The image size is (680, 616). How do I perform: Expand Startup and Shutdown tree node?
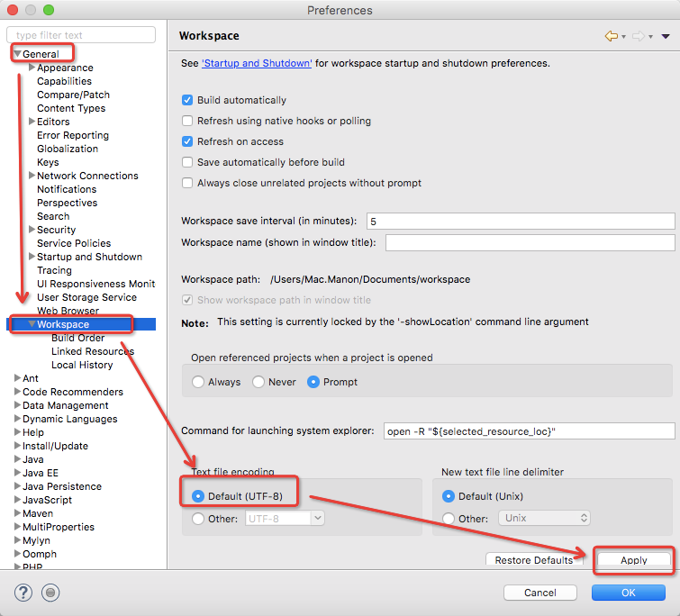coord(32,257)
